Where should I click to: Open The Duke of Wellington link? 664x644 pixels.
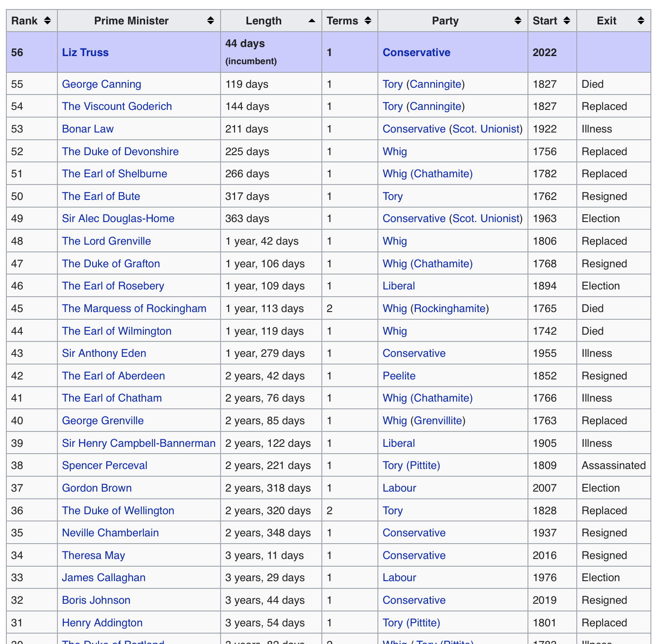(118, 511)
